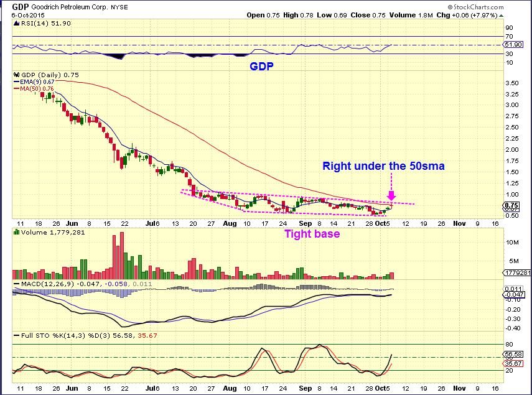Select the highlighted 0.75 price label
This screenshot has height=395, width=532.
pos(511,206)
